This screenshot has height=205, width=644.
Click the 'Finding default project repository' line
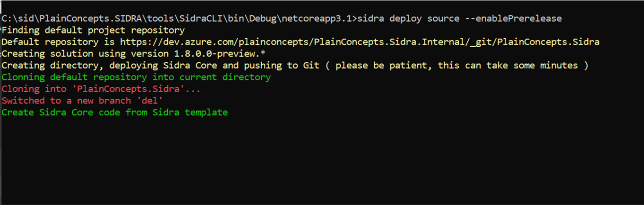point(93,31)
